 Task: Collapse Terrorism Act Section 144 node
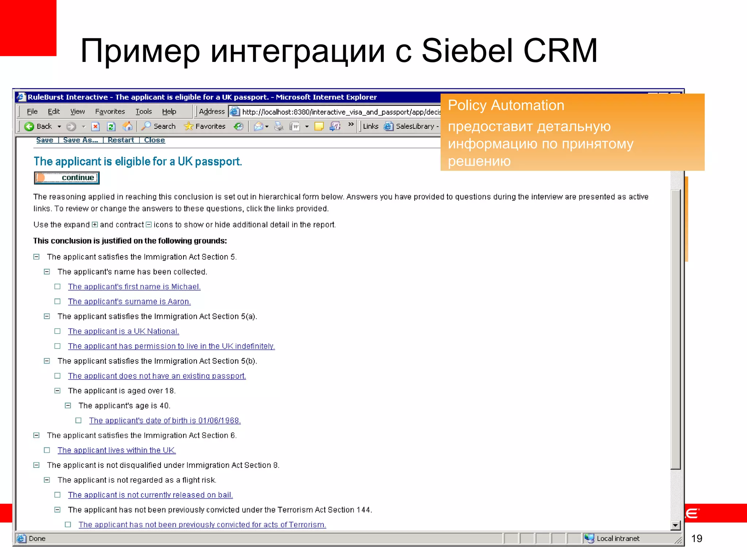tap(57, 510)
